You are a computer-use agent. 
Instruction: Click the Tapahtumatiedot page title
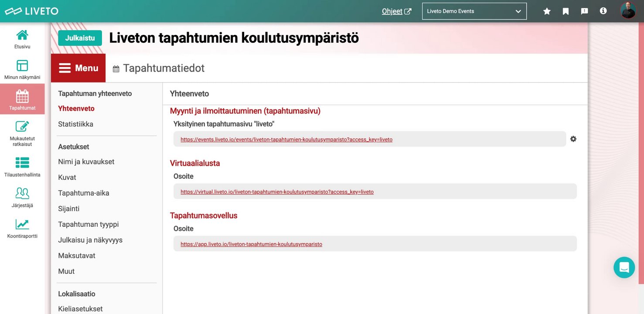click(164, 68)
